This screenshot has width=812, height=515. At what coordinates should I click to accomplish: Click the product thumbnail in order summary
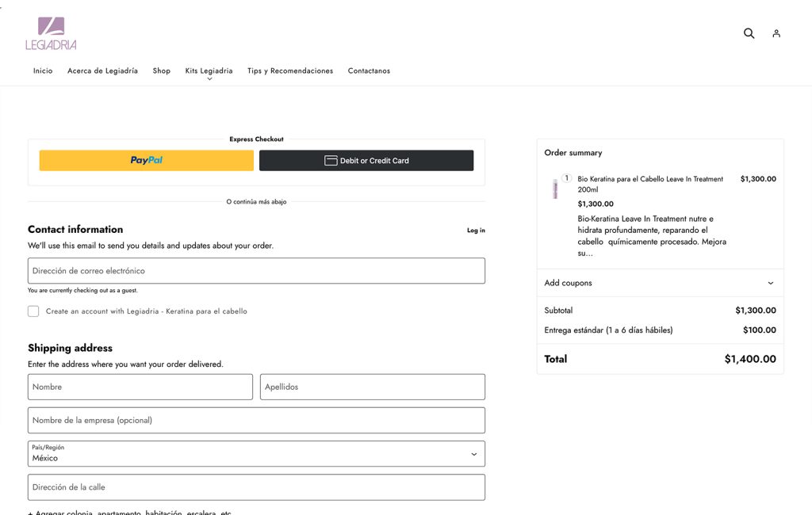click(555, 189)
